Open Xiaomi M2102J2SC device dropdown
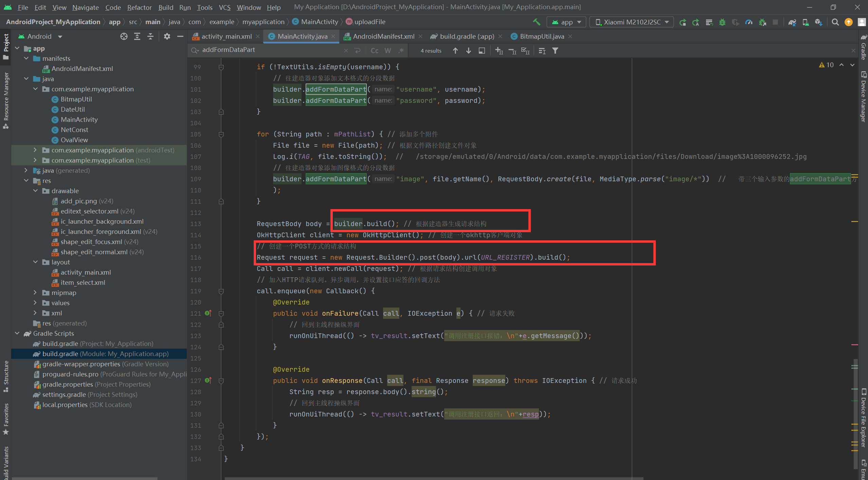This screenshot has width=868, height=480. 632,22
